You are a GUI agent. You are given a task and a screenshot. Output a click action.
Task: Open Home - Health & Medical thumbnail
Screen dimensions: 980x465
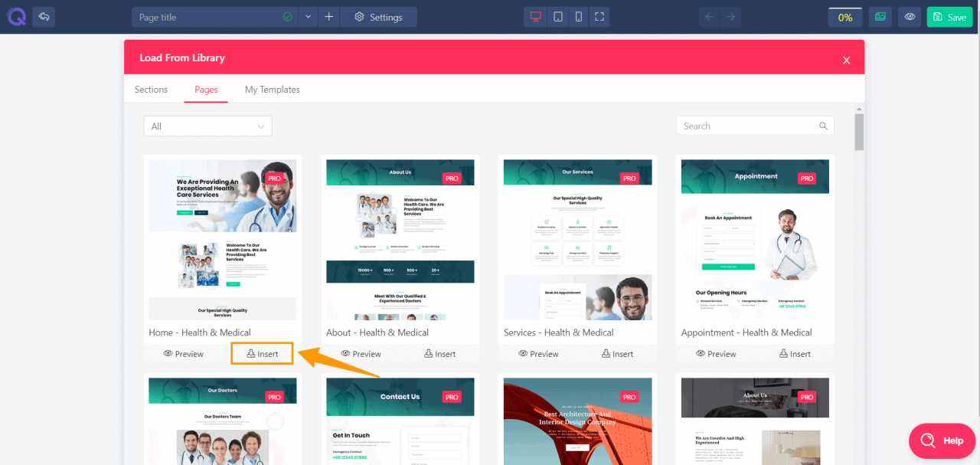[223, 240]
